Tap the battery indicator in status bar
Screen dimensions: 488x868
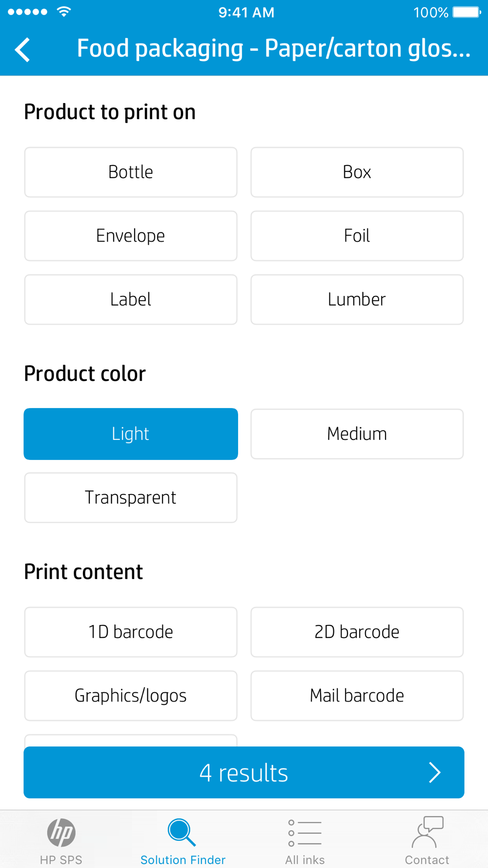pos(467,12)
